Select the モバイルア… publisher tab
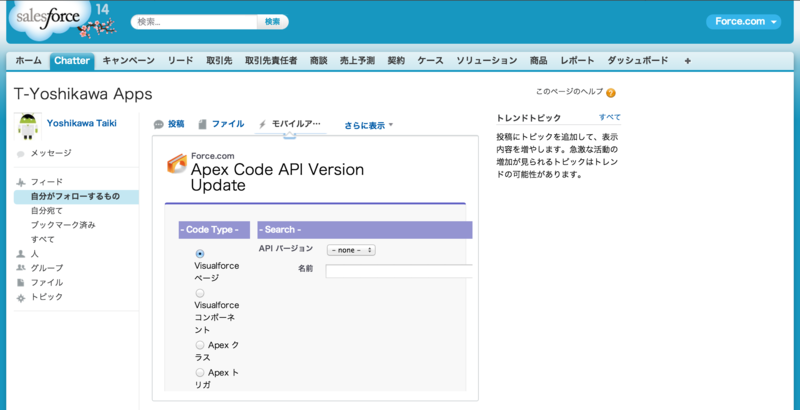The image size is (800, 410). click(296, 124)
